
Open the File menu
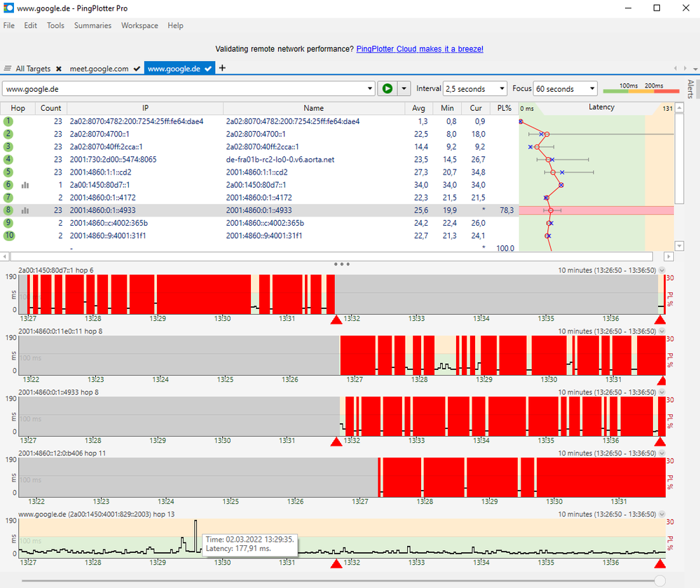click(x=9, y=25)
